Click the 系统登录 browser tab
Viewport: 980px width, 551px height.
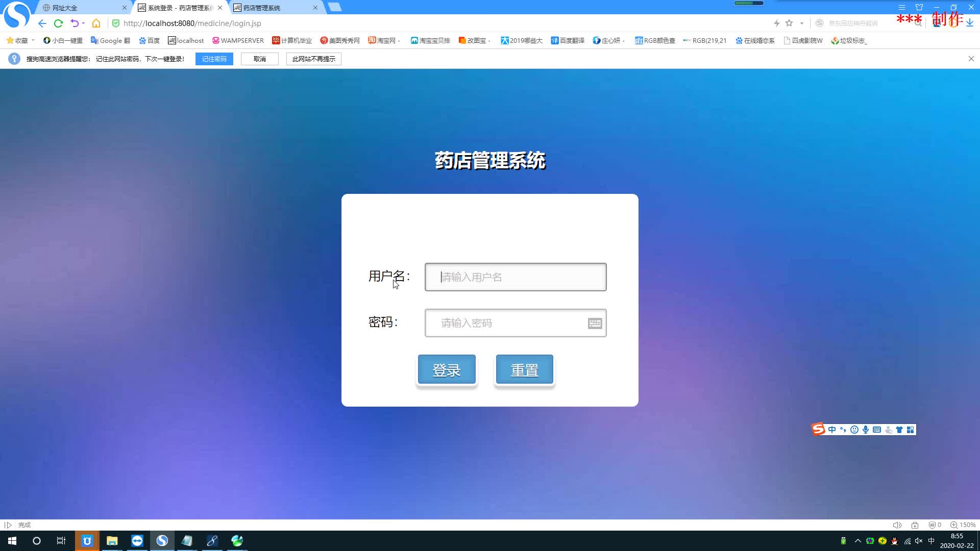tap(178, 8)
